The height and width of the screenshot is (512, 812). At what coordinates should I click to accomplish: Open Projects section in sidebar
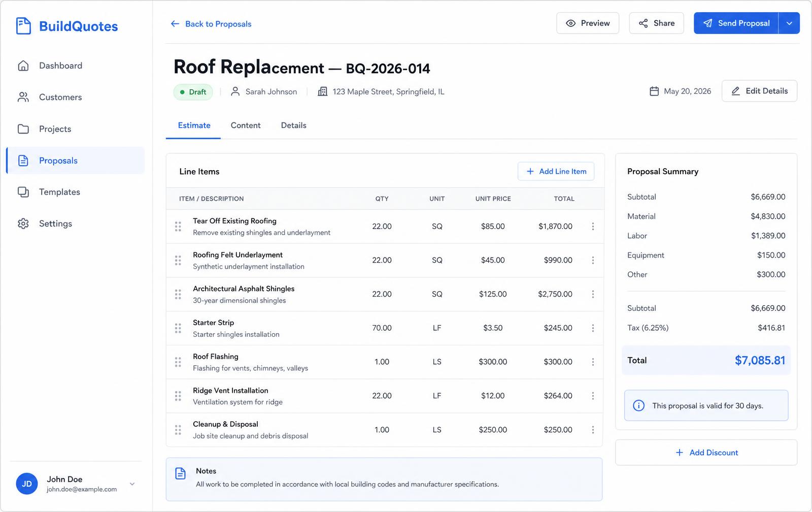[75, 129]
